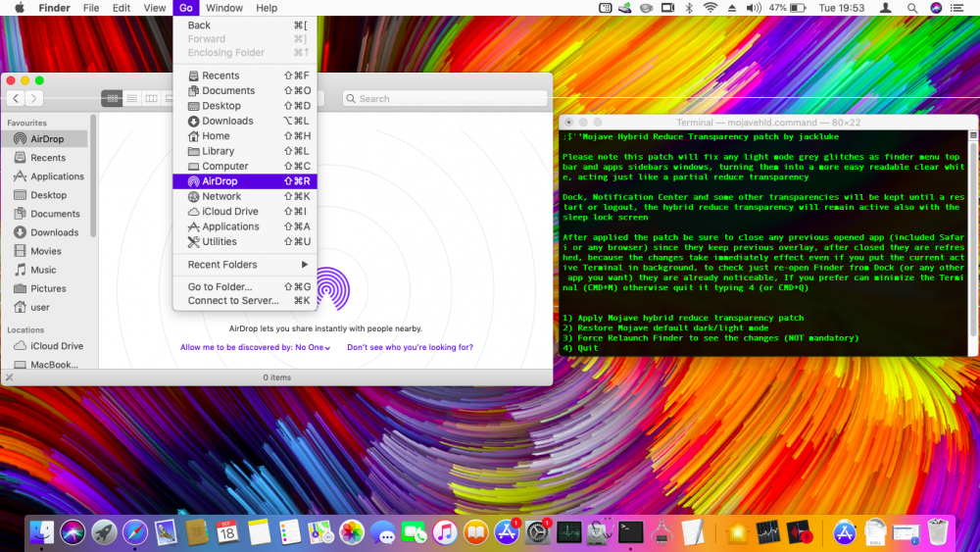
Task: Select Back in Go menu
Action: [245, 25]
